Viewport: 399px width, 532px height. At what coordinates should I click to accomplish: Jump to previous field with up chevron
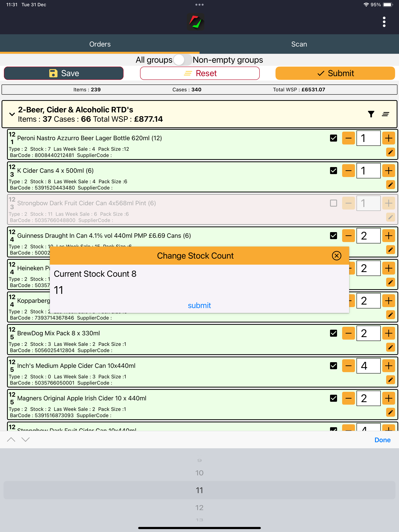(11, 440)
